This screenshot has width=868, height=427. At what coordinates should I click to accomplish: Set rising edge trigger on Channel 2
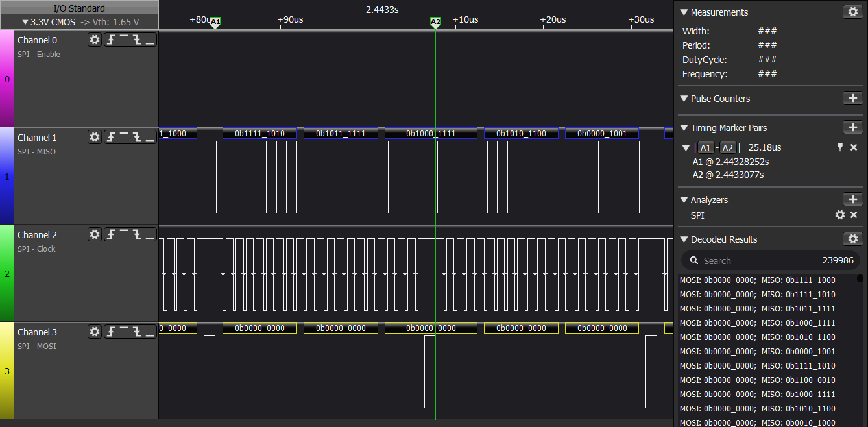coord(111,235)
